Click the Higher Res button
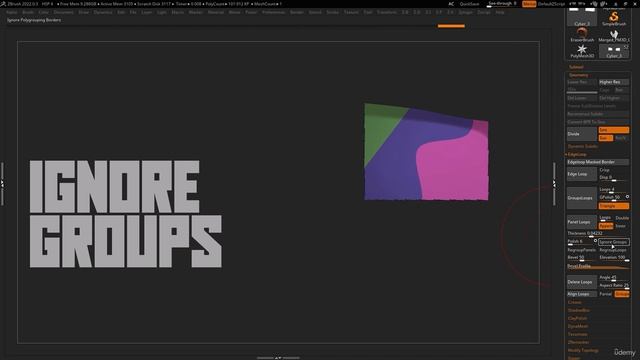The width and height of the screenshot is (640, 360). [x=613, y=82]
